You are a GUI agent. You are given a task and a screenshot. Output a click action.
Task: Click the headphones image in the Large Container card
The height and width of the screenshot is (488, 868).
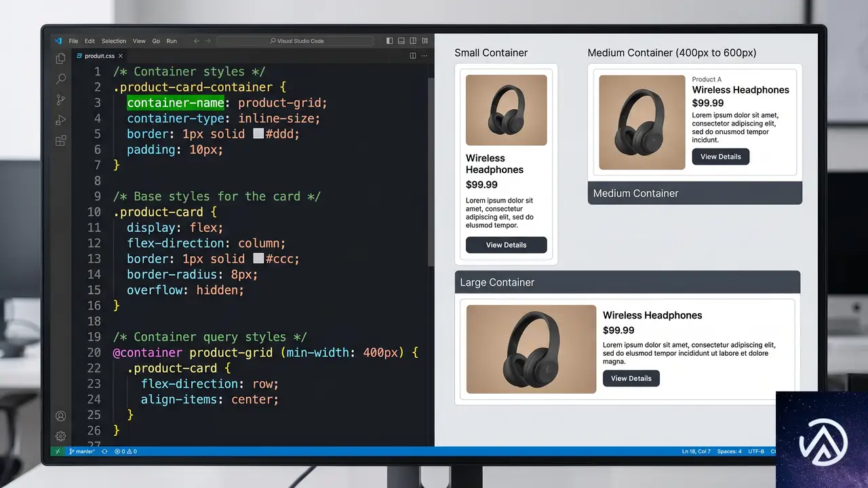coord(531,349)
